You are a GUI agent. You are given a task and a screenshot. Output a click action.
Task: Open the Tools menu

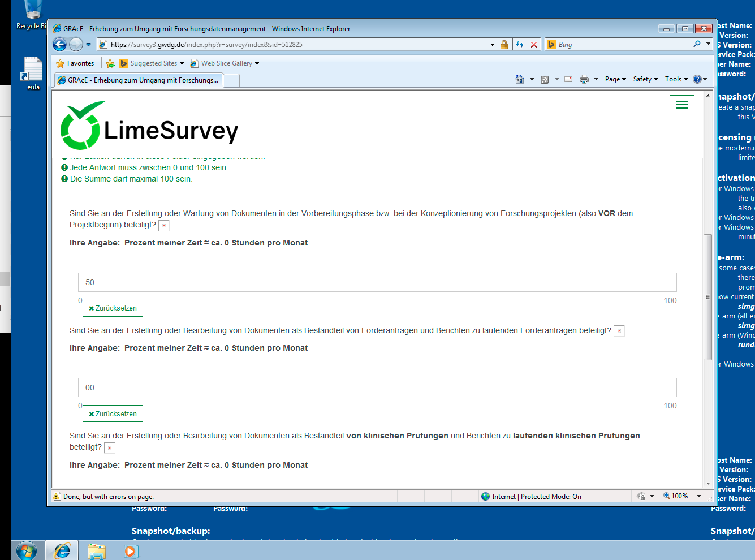676,79
